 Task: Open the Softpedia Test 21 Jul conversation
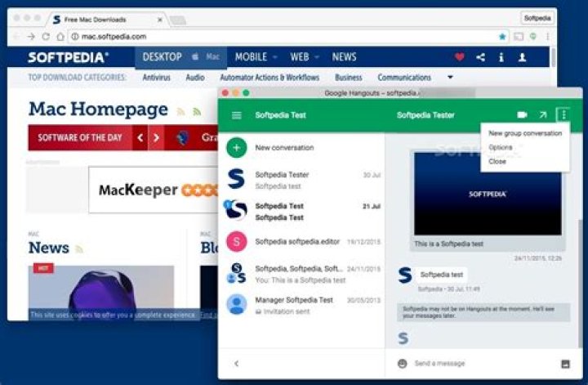coord(302,211)
